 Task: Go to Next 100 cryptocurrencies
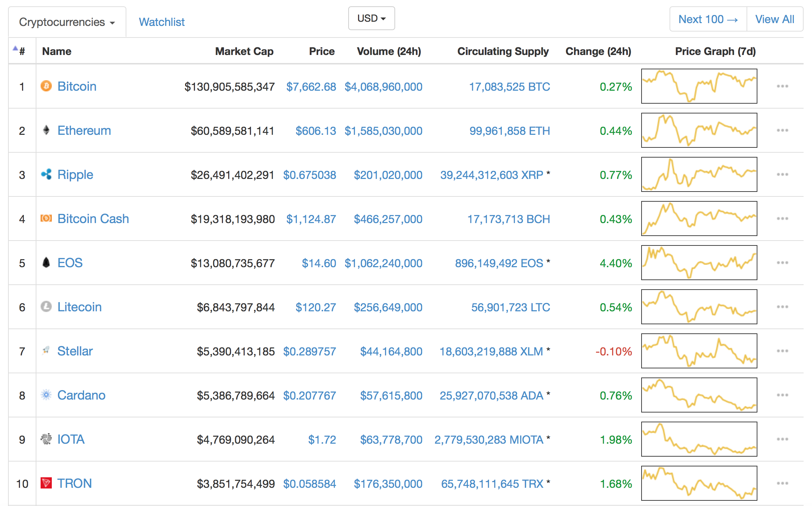[x=708, y=19]
